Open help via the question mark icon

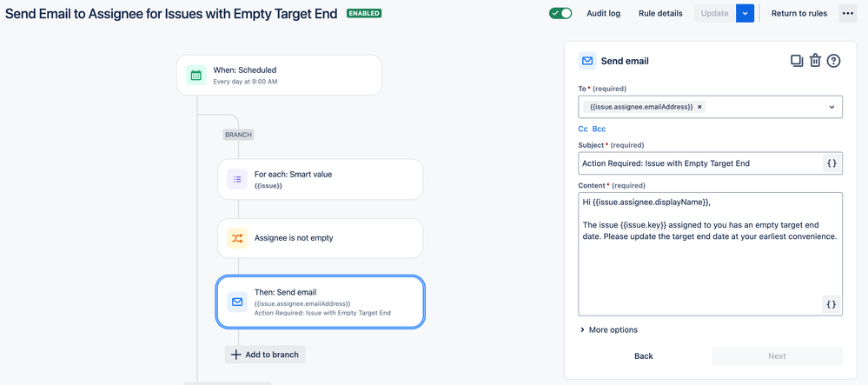[833, 61]
